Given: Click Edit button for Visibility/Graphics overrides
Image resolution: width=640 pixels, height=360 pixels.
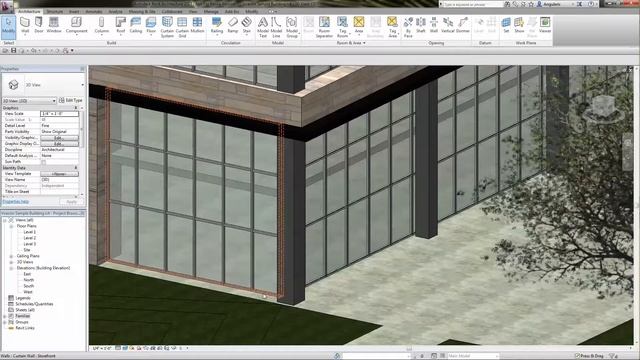Looking at the screenshot, I should tap(60, 138).
